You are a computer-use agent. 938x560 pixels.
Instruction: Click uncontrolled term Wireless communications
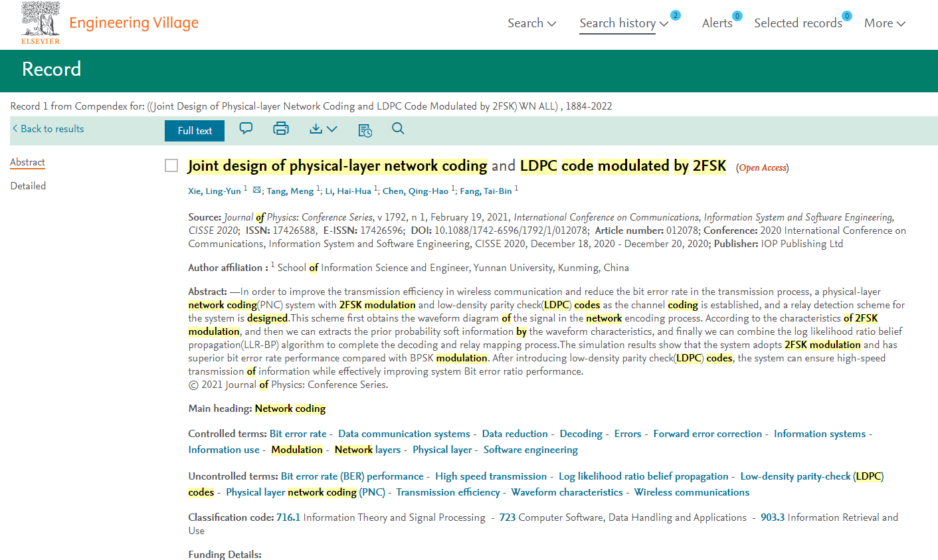692,492
